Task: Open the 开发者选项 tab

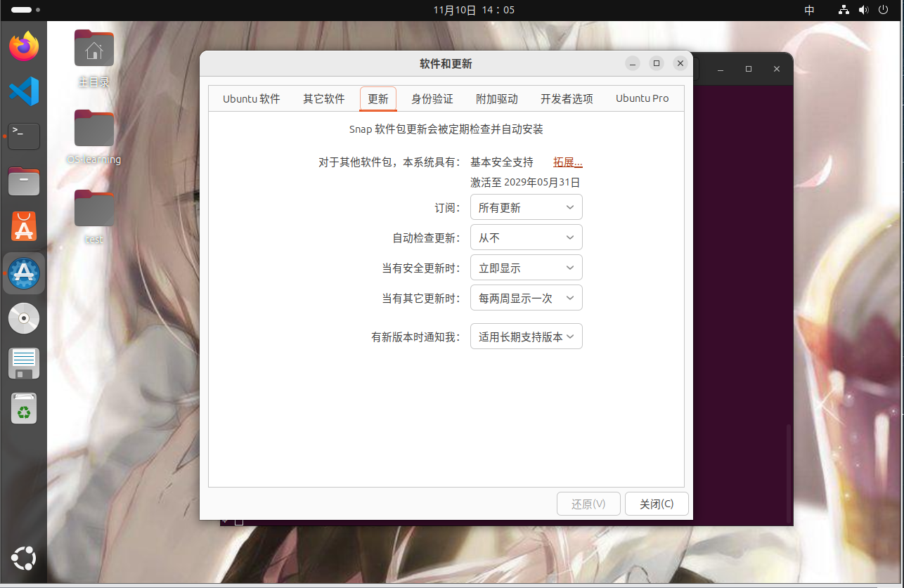Action: click(x=567, y=99)
